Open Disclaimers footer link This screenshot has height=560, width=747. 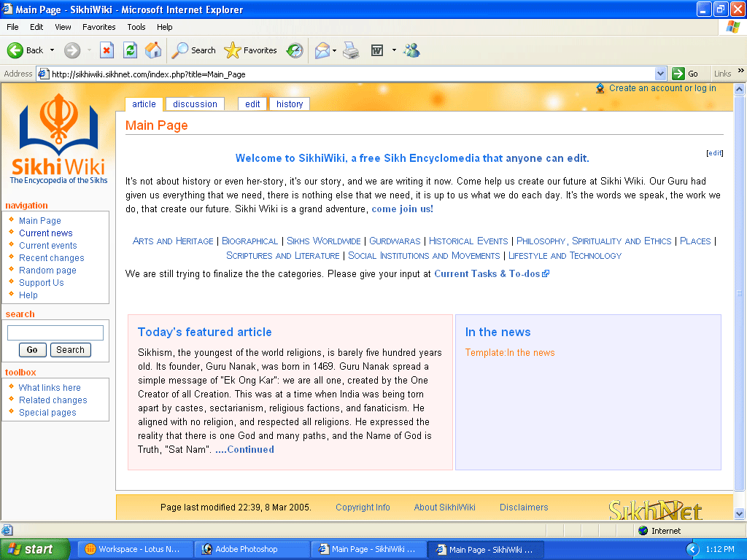(x=524, y=507)
